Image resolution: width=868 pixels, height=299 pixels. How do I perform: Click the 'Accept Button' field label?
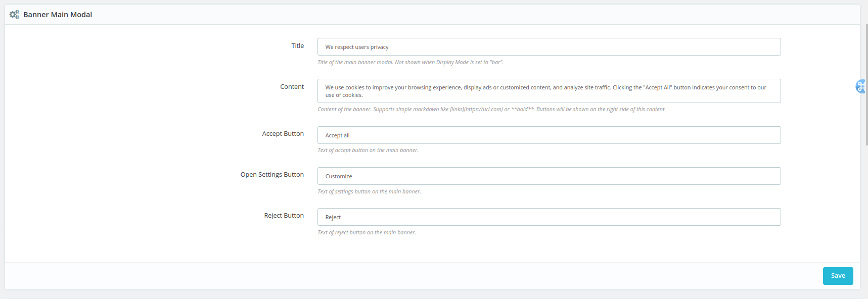click(283, 134)
